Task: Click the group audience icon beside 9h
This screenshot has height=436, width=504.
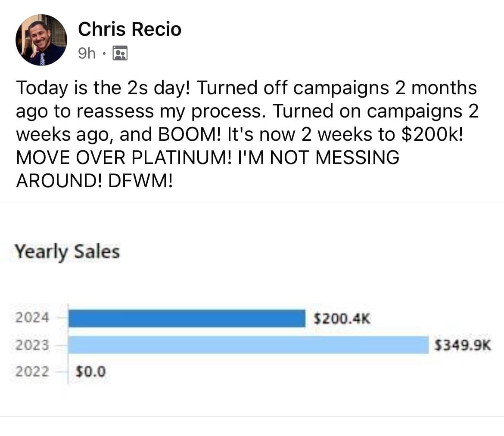Action: pyautogui.click(x=120, y=53)
